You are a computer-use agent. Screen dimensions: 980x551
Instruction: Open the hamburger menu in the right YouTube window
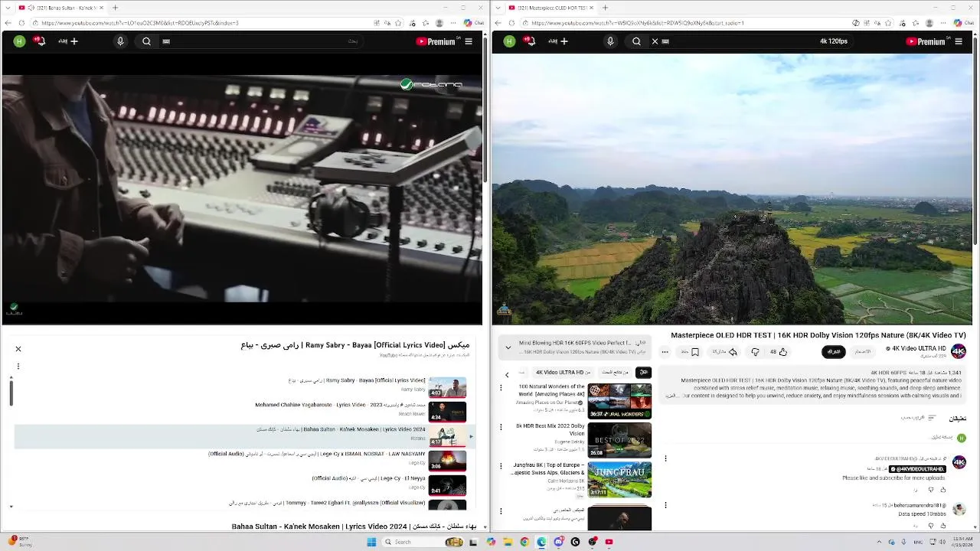pyautogui.click(x=959, y=41)
